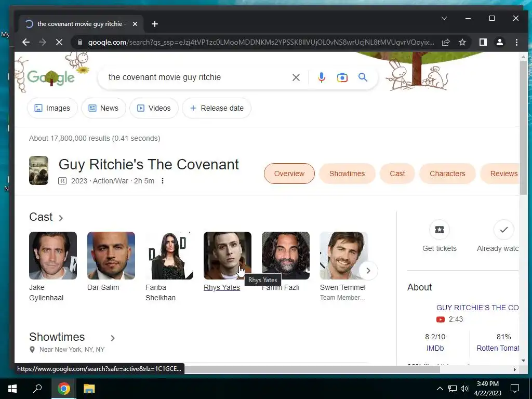The image size is (532, 399).
Task: Share this page from the address bar
Action: (x=446, y=42)
